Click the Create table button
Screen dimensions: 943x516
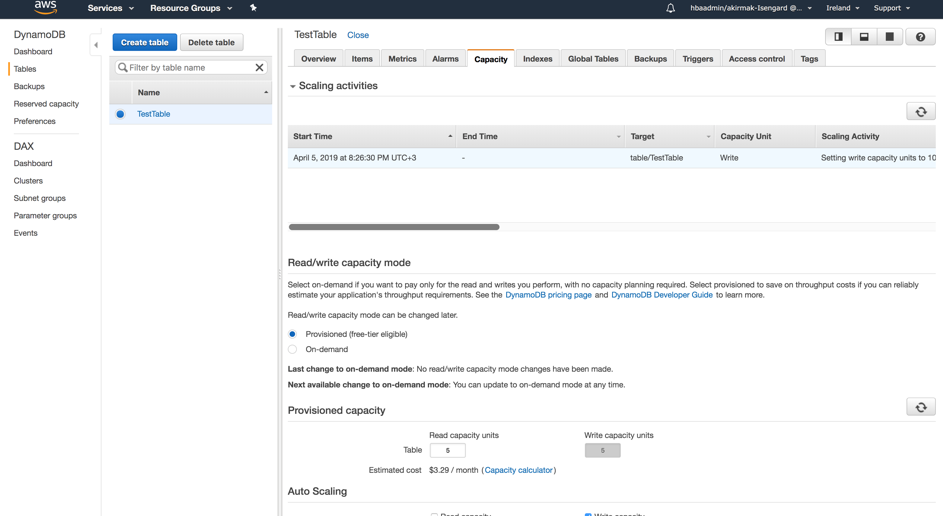[x=144, y=42]
